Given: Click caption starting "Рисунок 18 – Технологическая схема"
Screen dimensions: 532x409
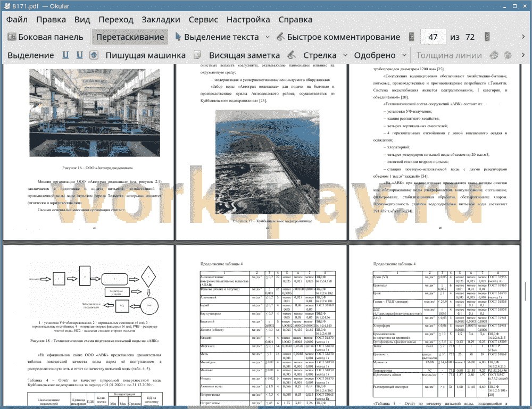Looking at the screenshot, I should tap(94, 340).
